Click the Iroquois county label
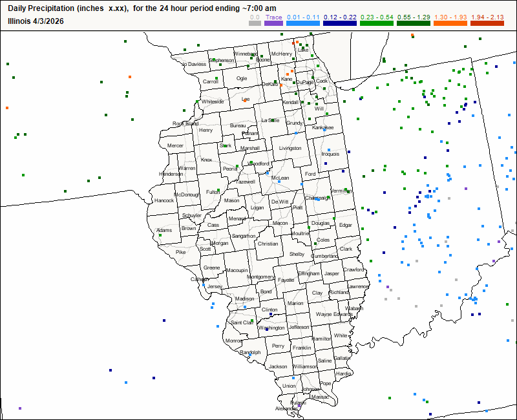The height and width of the screenshot is (420, 517). tap(330, 154)
